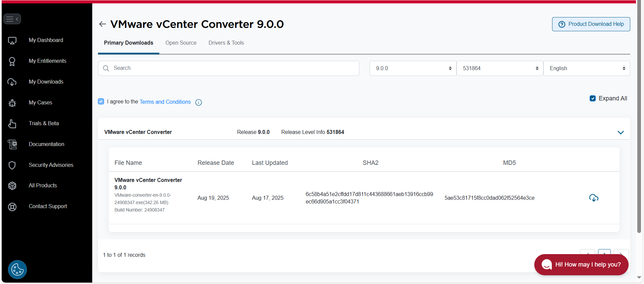Image resolution: width=644 pixels, height=284 pixels.
Task: Open the Terms and Conditions link
Action: [x=165, y=102]
